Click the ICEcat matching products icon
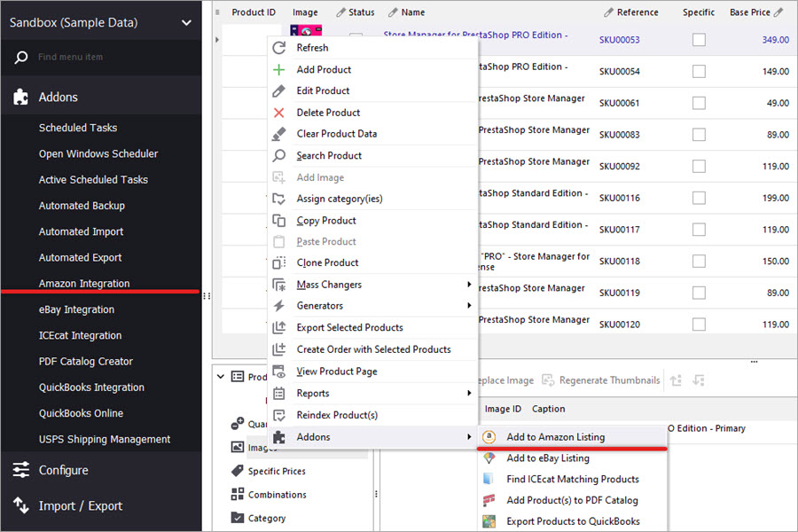Viewport: 798px width, 532px height. click(x=489, y=479)
